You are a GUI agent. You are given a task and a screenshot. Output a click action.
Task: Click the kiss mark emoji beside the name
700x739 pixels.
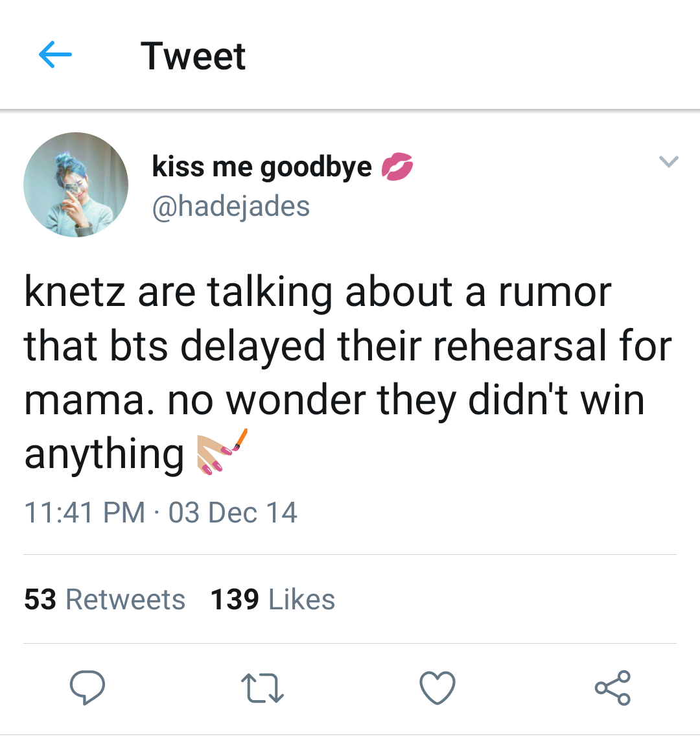[397, 167]
